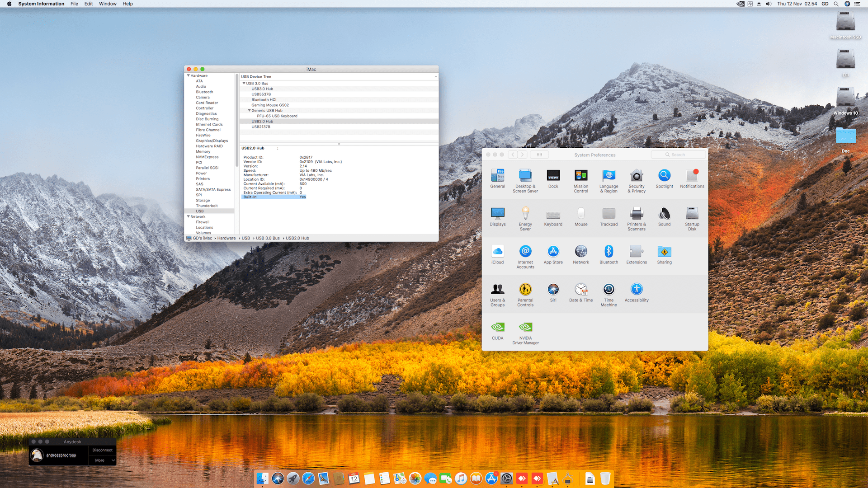Open the Time Machine pane

coord(609,290)
